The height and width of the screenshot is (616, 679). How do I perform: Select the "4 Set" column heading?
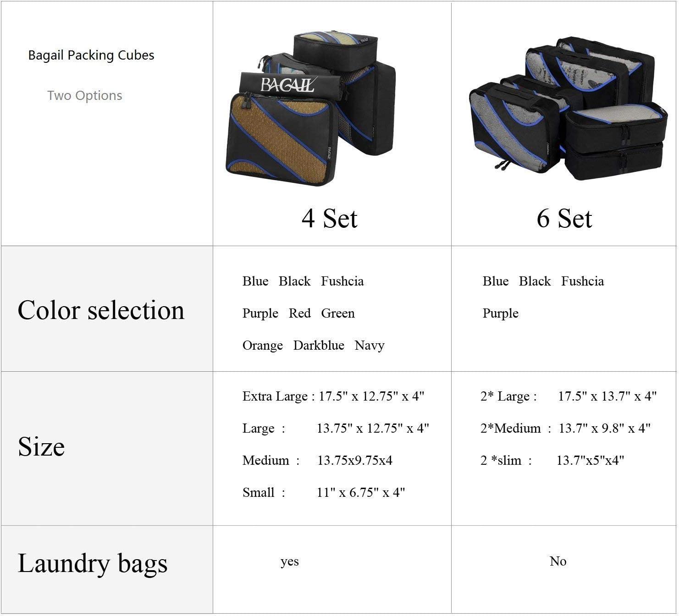pos(329,218)
